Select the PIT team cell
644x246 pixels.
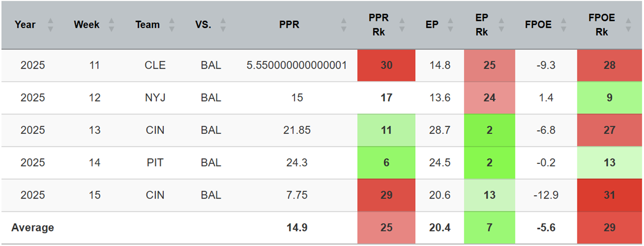(x=154, y=163)
